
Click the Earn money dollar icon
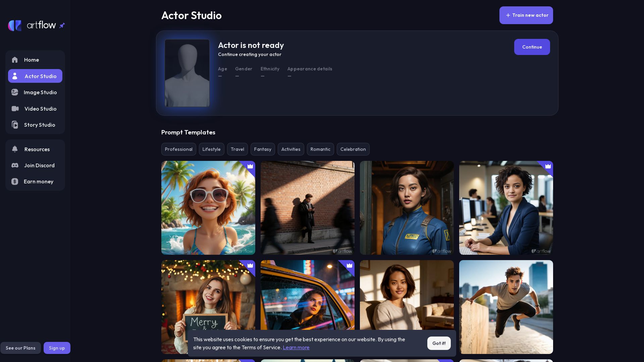15,181
